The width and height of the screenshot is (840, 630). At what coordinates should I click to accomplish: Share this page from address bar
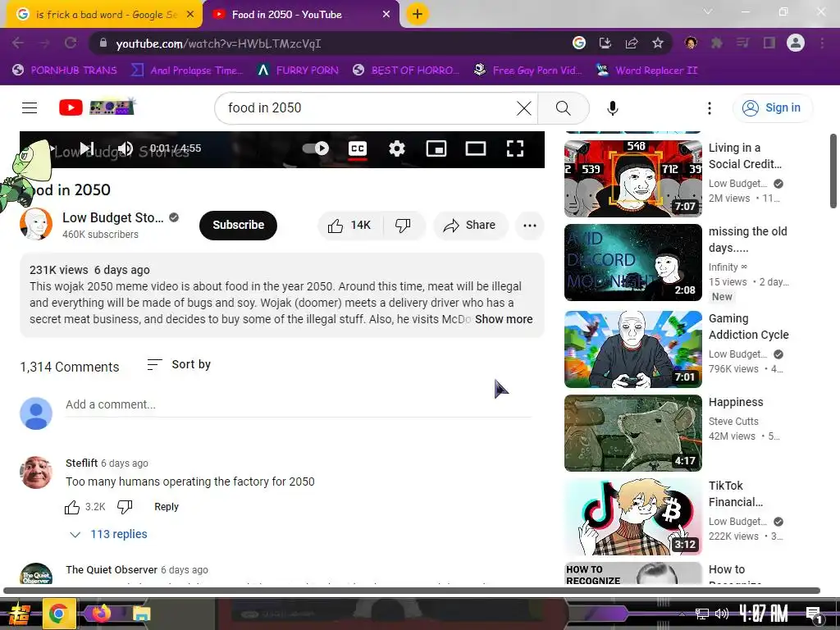[632, 43]
